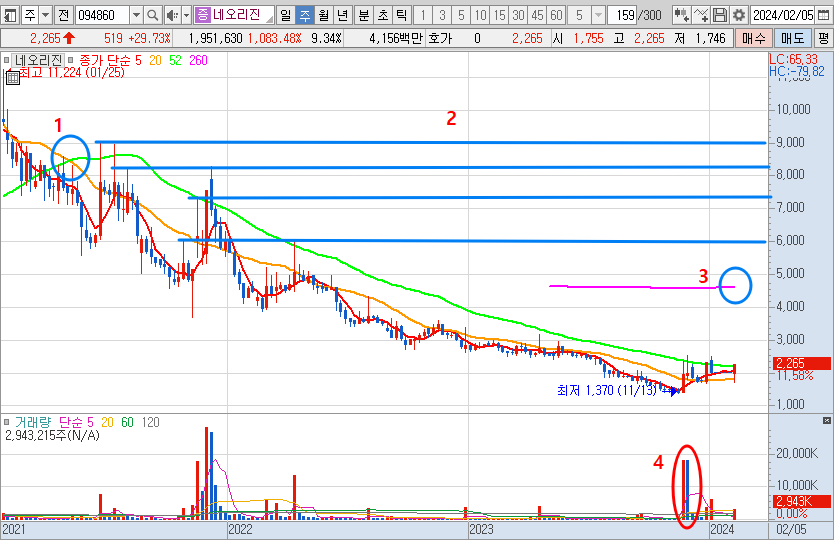Click the panel toggle icon at toolbar start
834x540 pixels.
tap(10, 15)
